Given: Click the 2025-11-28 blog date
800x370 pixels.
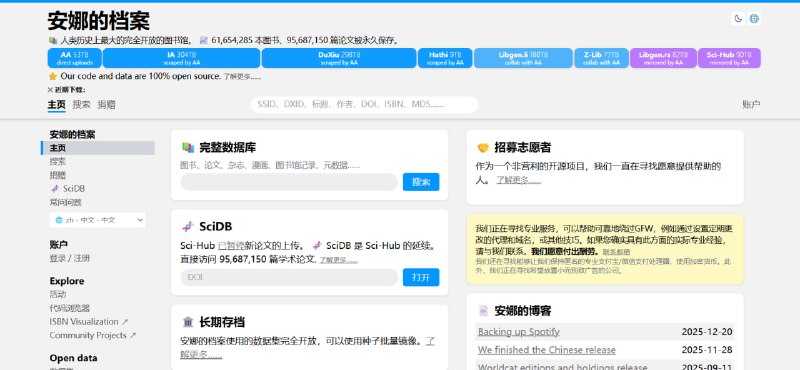Looking at the screenshot, I should 707,350.
